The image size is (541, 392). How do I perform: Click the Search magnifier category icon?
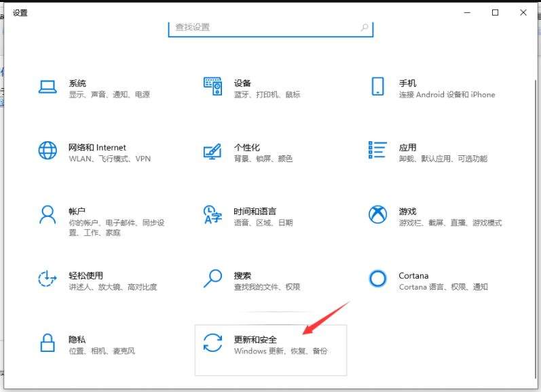click(x=212, y=279)
